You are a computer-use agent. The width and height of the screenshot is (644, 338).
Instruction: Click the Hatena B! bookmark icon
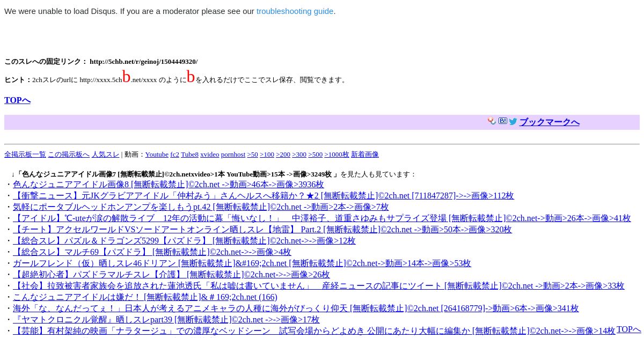click(503, 121)
